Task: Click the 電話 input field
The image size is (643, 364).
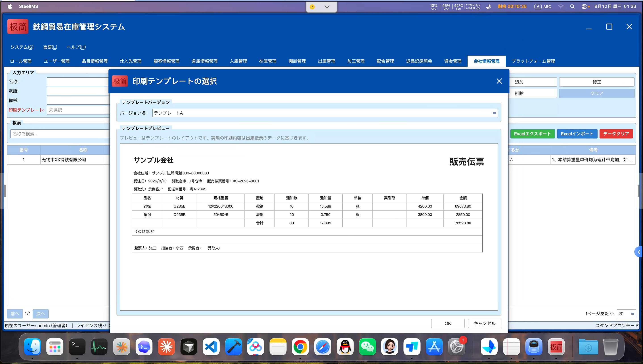Action: point(78,91)
